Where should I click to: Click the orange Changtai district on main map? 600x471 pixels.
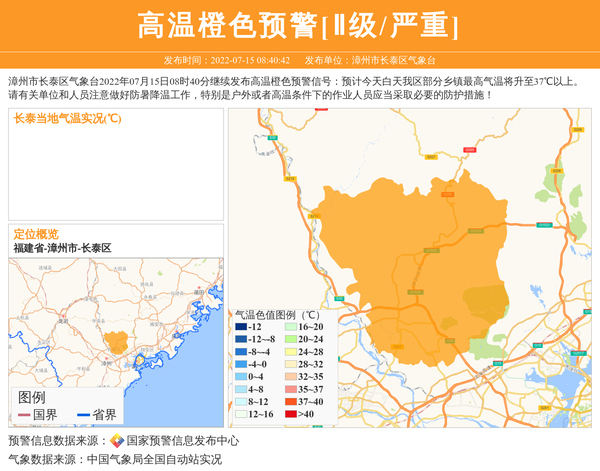(420, 270)
